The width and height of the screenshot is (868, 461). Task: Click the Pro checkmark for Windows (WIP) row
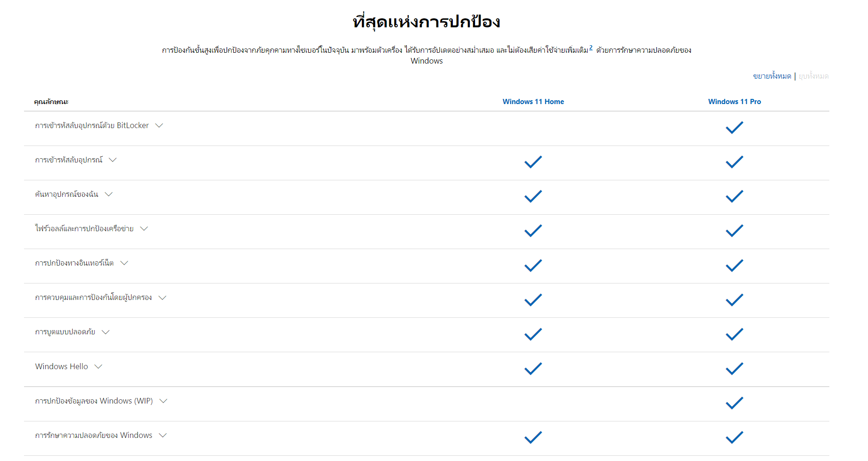(734, 403)
